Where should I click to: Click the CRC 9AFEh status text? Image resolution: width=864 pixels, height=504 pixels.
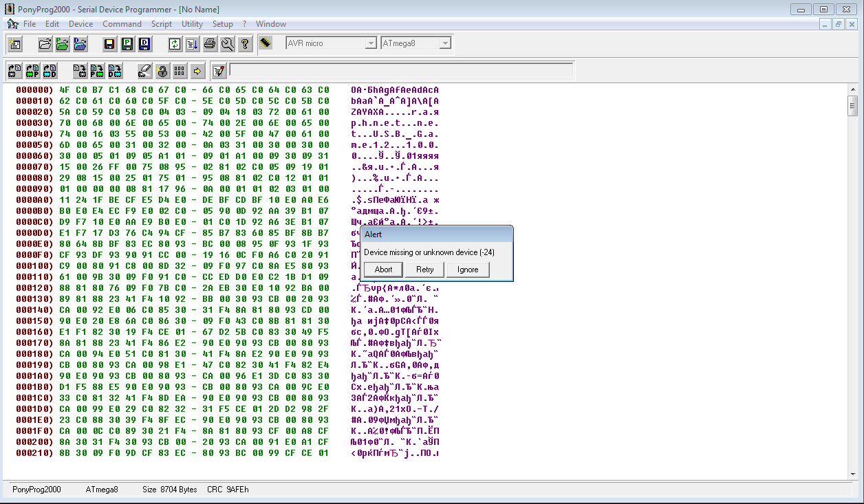pyautogui.click(x=228, y=490)
